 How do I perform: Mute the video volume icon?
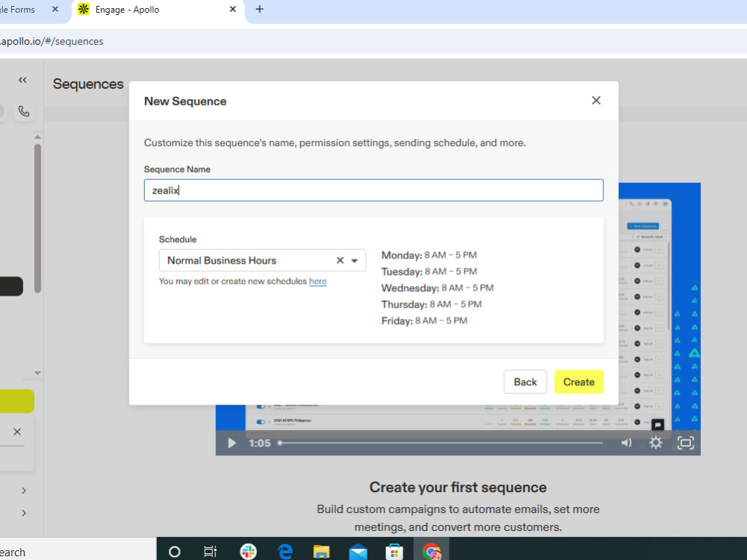(x=627, y=444)
